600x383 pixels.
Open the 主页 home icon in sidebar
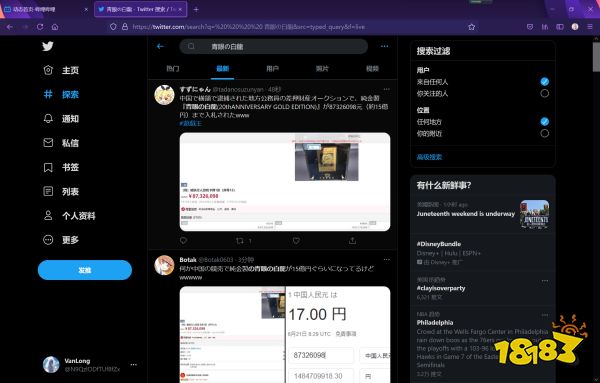48,70
